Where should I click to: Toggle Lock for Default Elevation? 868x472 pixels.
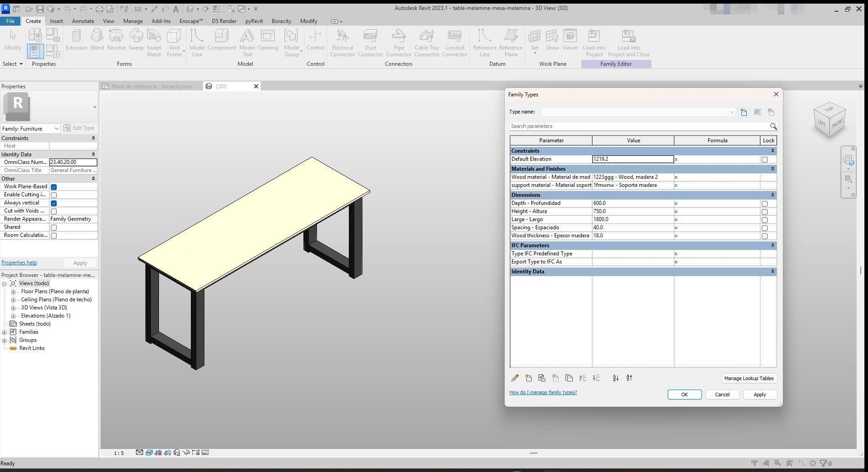(x=764, y=159)
